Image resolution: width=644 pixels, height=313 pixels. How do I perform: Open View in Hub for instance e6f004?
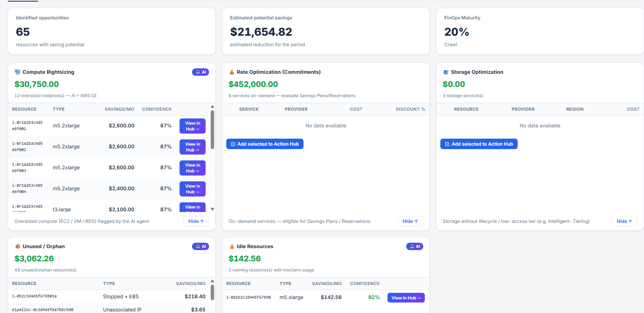[192, 189]
